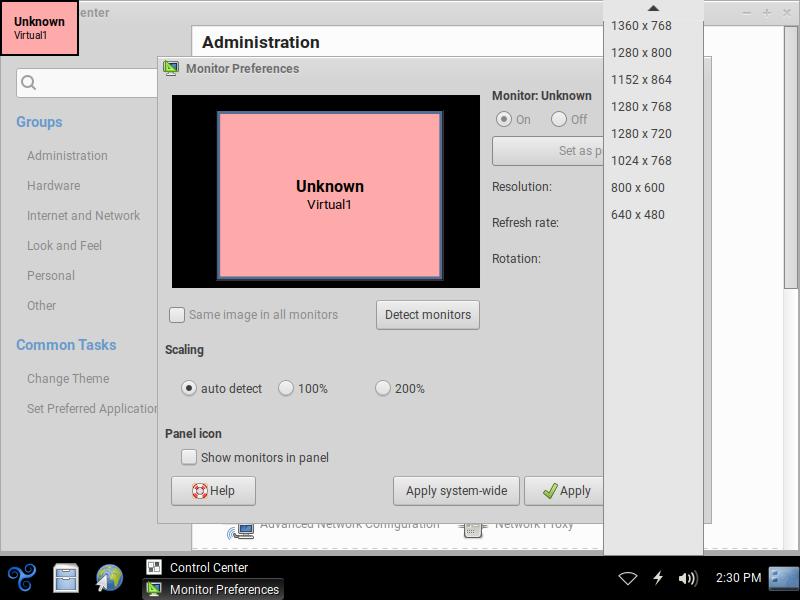Viewport: 800px width, 600px height.
Task: Click the Control Center vertical scrollbar
Action: click(790, 158)
